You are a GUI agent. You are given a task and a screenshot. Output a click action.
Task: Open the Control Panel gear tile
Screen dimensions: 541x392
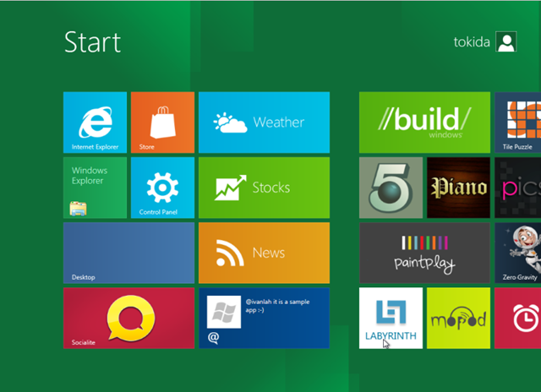[162, 188]
